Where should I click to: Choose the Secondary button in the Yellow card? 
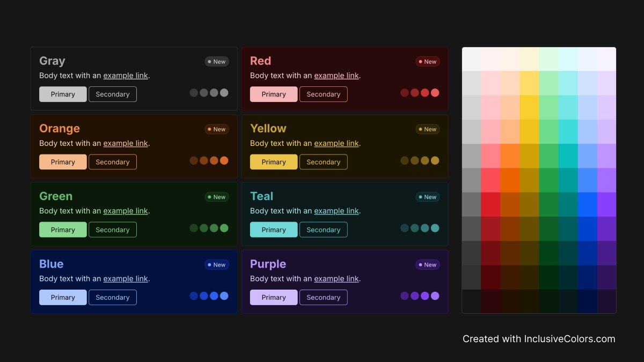(x=324, y=162)
